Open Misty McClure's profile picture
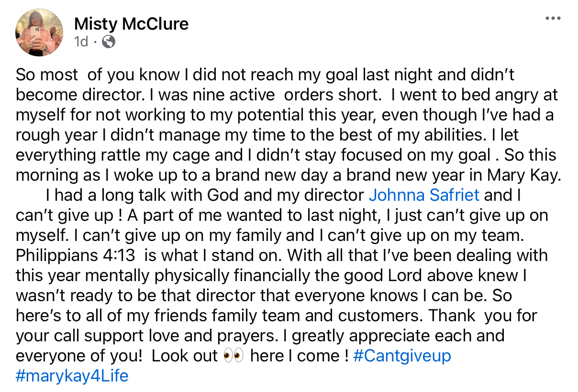578x392 pixels. [40, 33]
